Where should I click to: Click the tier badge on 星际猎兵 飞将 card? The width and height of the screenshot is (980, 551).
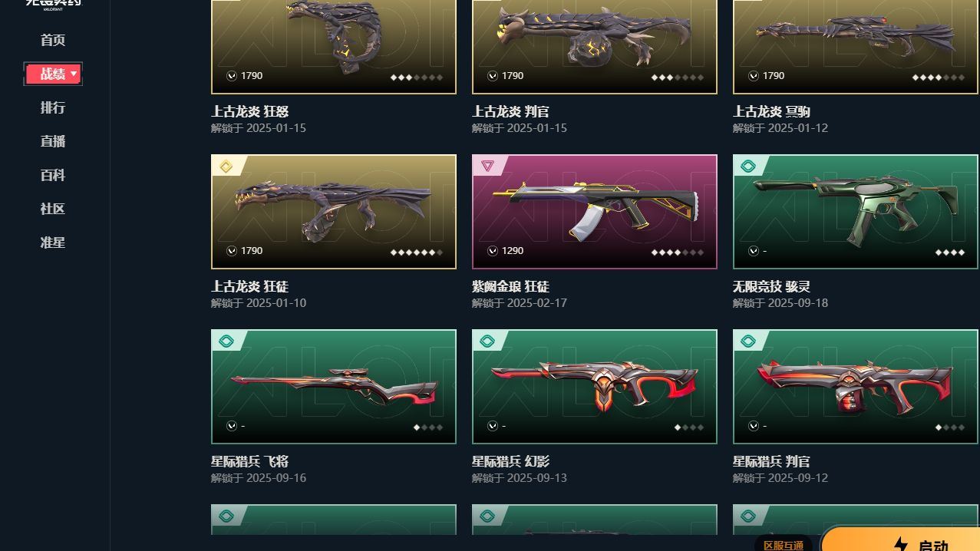(226, 341)
